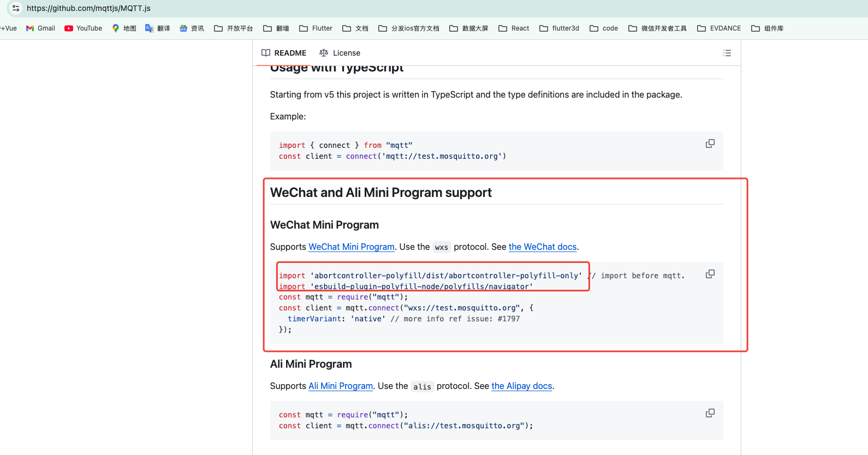The height and width of the screenshot is (455, 868).
Task: Open 组件库 bookmark folder
Action: [x=768, y=28]
